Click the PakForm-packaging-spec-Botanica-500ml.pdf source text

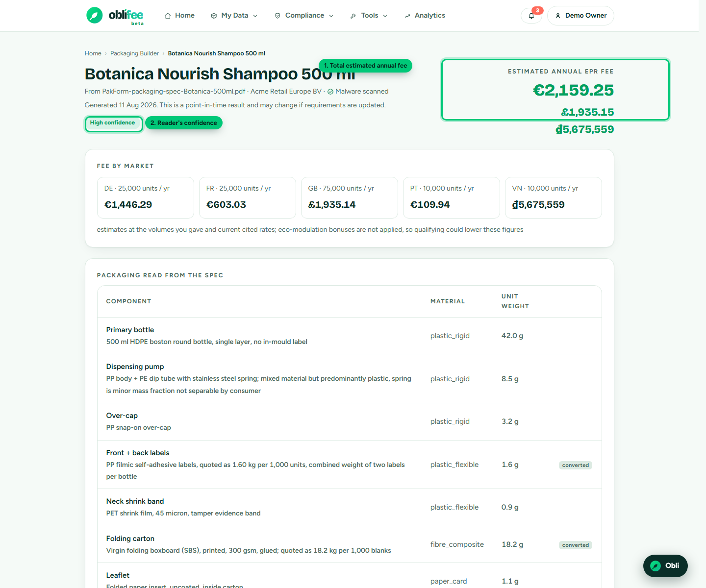click(x=174, y=92)
